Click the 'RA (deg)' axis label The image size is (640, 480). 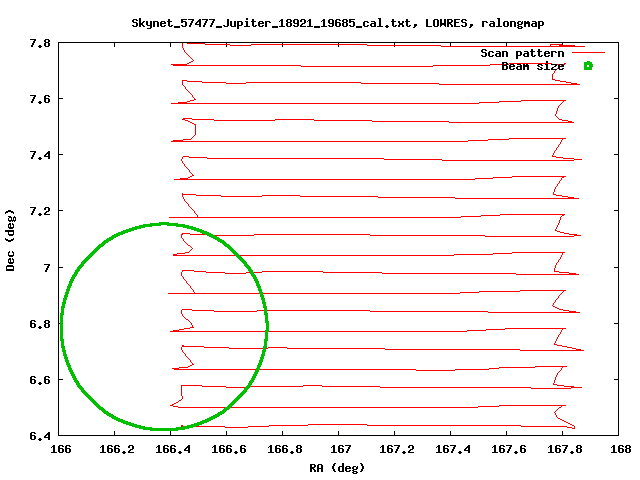(337, 468)
